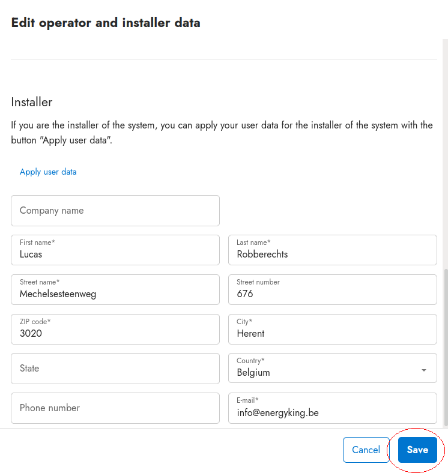Click the vertical scrollbar thumb
448x476 pixels.
(445, 345)
